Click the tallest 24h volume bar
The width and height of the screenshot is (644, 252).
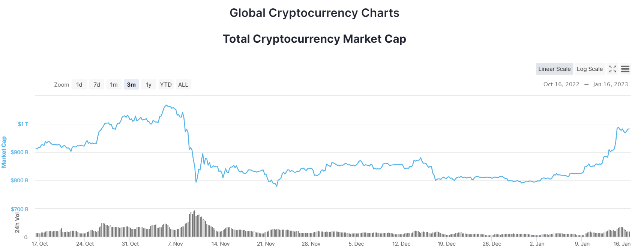(194, 223)
